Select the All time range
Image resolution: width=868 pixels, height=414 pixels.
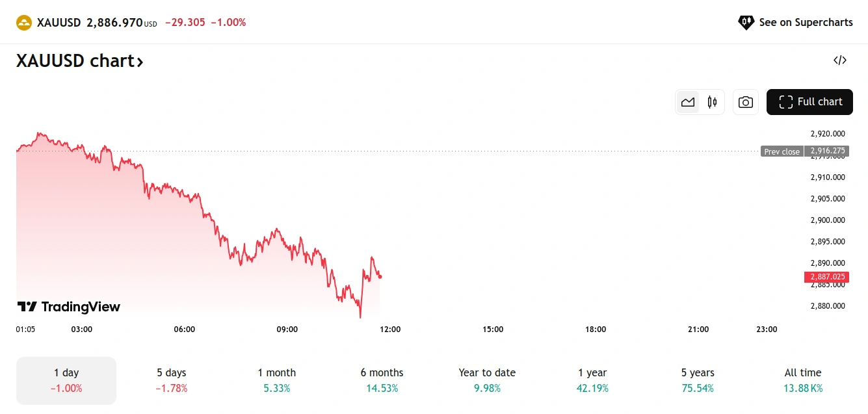pos(803,380)
